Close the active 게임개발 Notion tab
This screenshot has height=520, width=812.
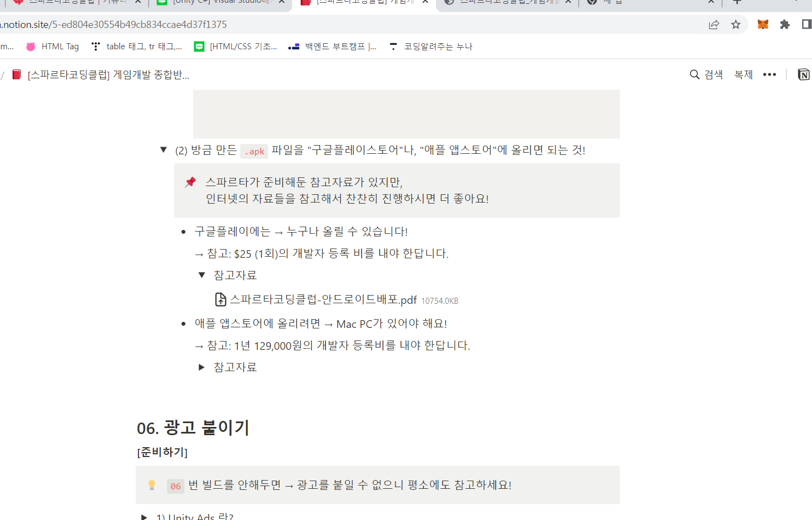425,2
